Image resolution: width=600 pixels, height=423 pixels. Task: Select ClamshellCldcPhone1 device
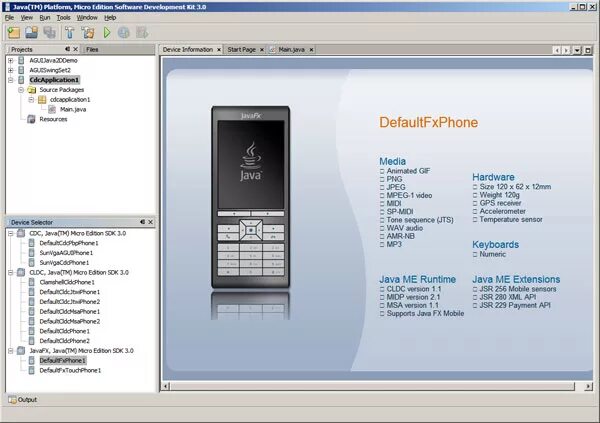pyautogui.click(x=67, y=283)
